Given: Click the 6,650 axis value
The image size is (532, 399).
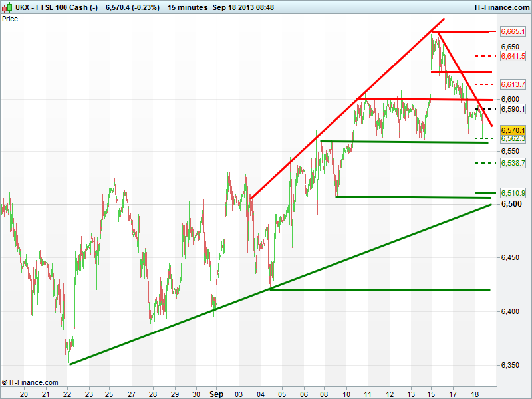Looking at the screenshot, I should [510, 47].
